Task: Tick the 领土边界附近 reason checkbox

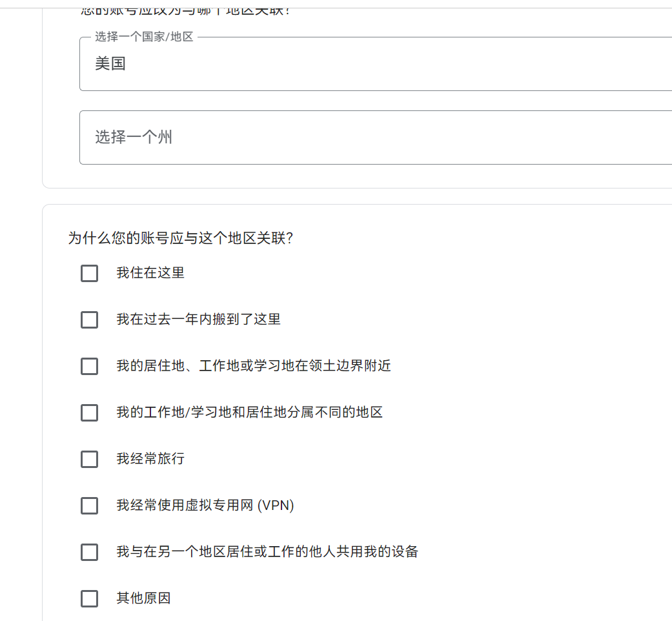Action: (90, 366)
